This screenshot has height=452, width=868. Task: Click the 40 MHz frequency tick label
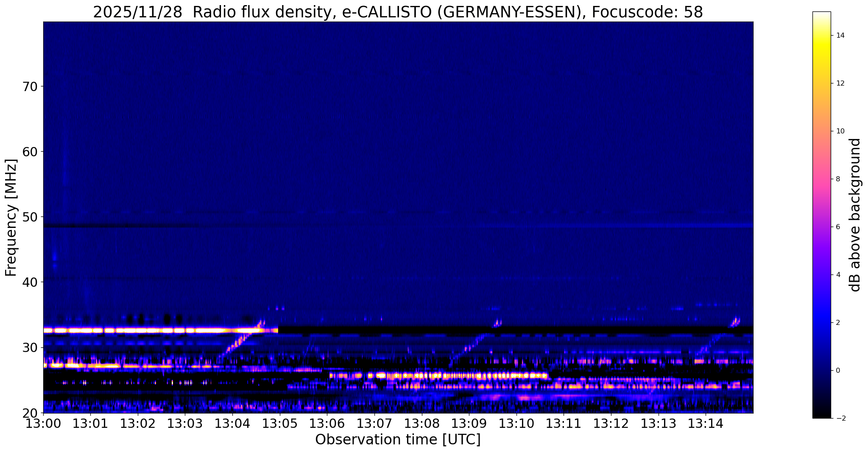click(x=30, y=282)
